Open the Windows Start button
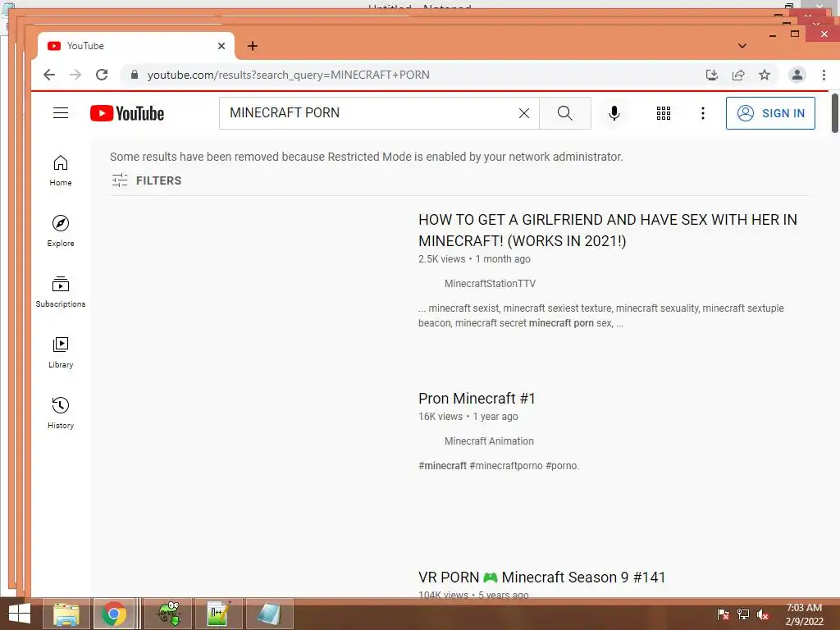Viewport: 840px width, 630px height. click(20, 614)
